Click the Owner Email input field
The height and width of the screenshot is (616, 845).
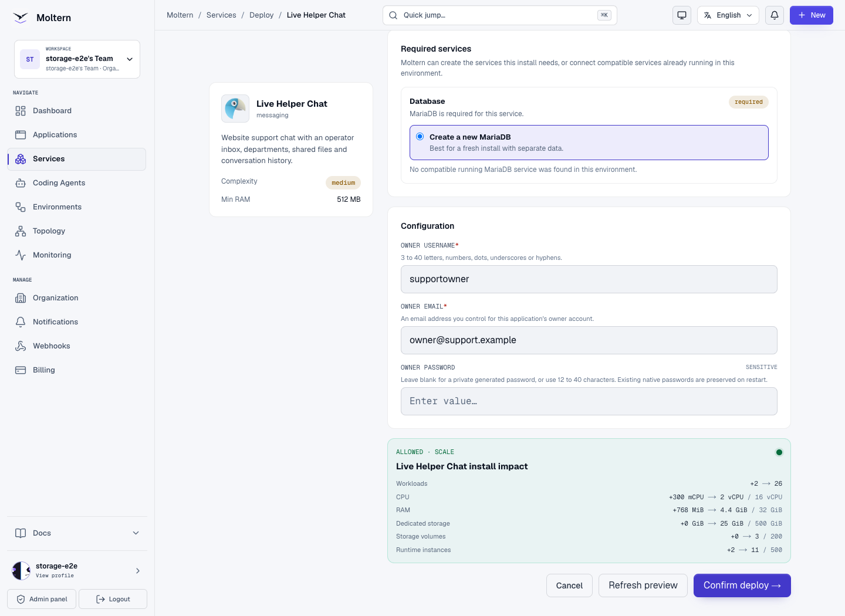pyautogui.click(x=589, y=340)
